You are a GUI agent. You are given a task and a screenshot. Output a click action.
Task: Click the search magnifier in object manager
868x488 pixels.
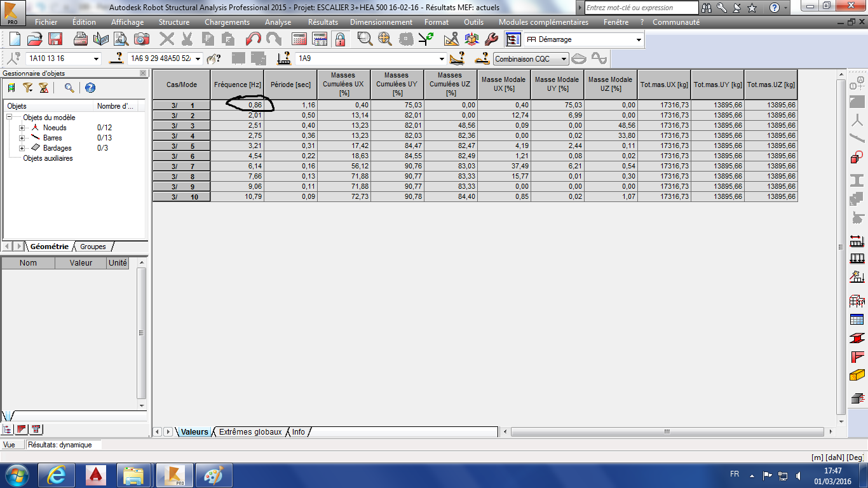[x=69, y=88]
